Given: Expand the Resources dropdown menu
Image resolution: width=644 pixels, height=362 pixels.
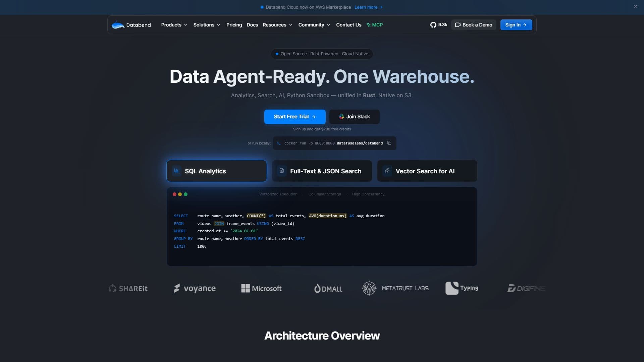Looking at the screenshot, I should (x=277, y=25).
